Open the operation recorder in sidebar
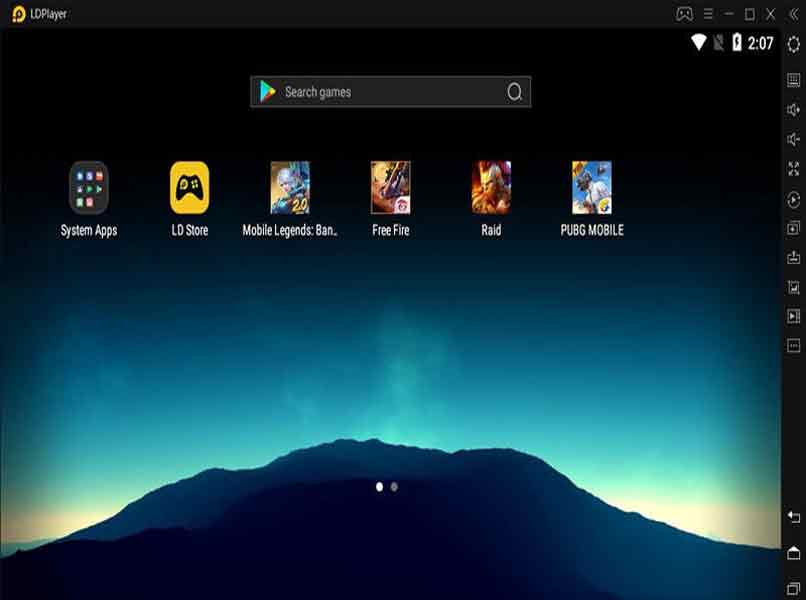 click(x=794, y=199)
